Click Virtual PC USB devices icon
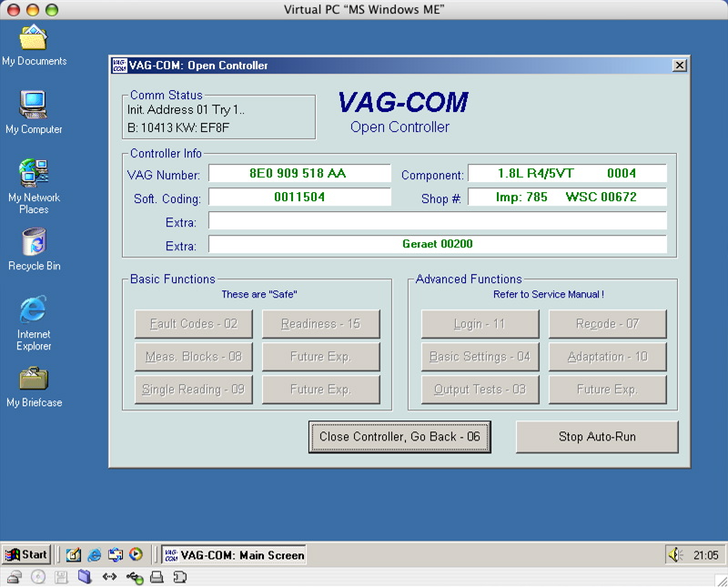This screenshot has height=587, width=728. coord(135,577)
